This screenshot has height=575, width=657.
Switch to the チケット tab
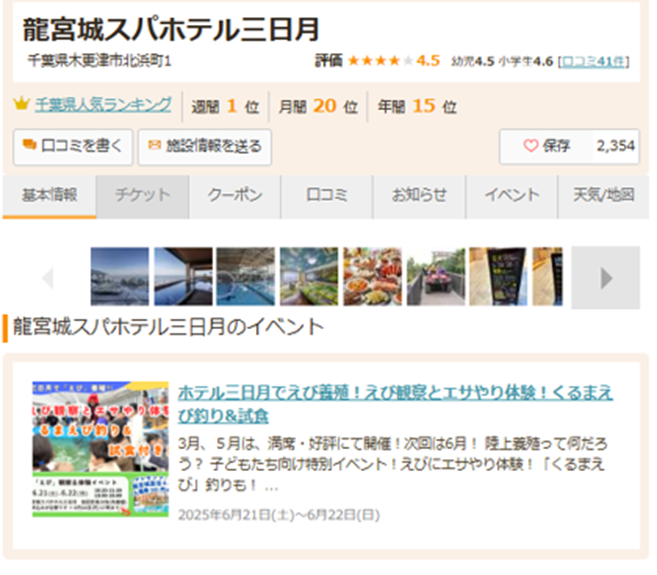[142, 196]
